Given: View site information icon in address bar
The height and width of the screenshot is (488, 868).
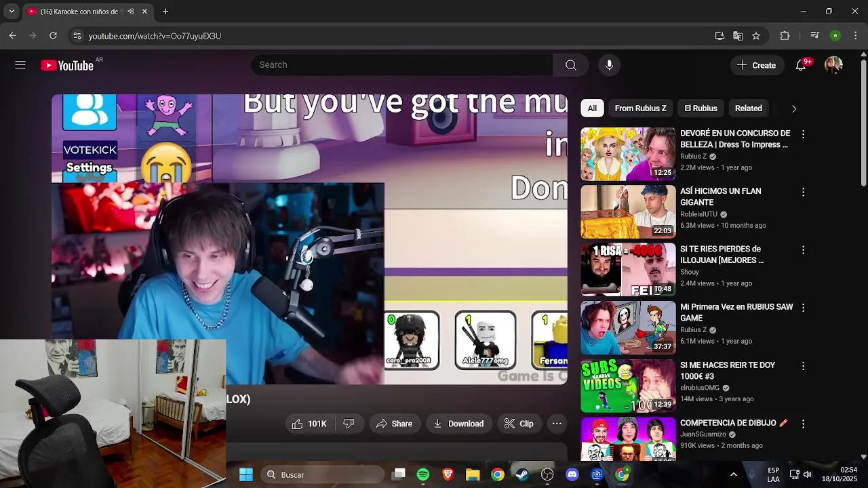Looking at the screenshot, I should [77, 36].
